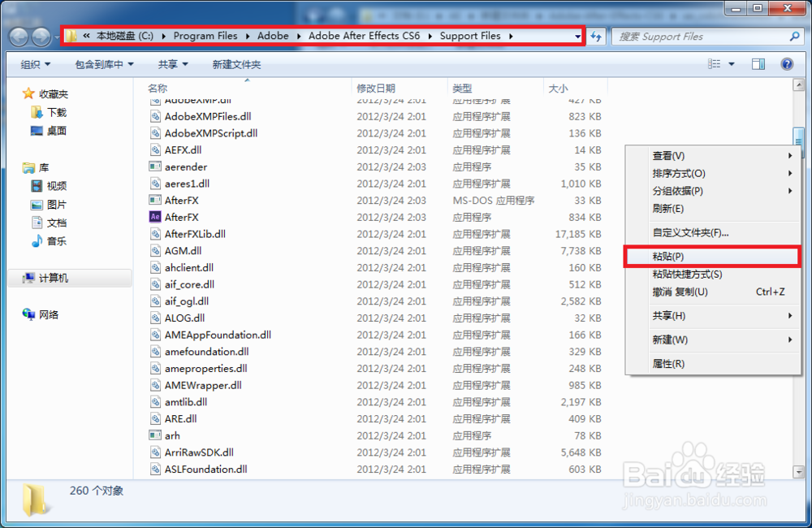The image size is (812, 528).
Task: Click the Back navigation arrow
Action: 19,37
